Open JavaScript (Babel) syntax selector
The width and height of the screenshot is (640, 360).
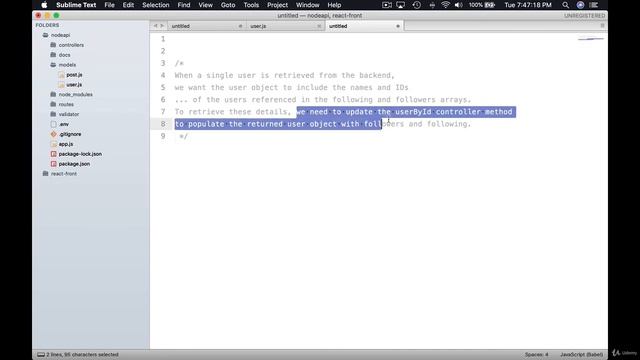click(581, 354)
